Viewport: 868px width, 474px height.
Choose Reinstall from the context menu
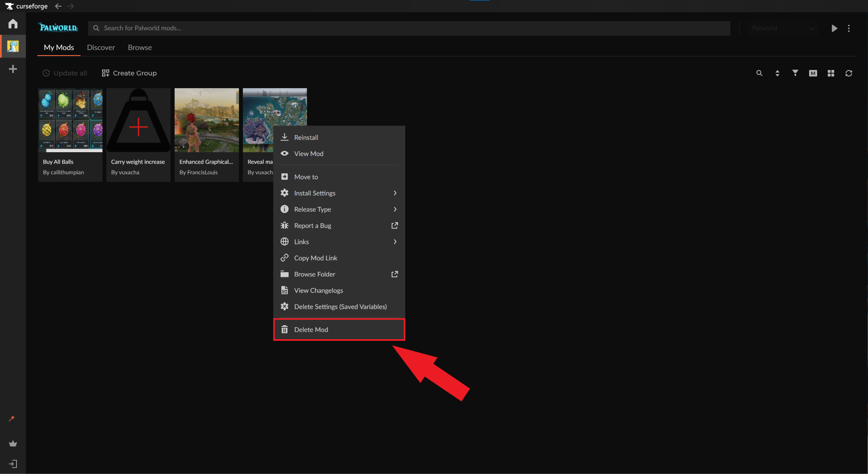click(x=339, y=137)
